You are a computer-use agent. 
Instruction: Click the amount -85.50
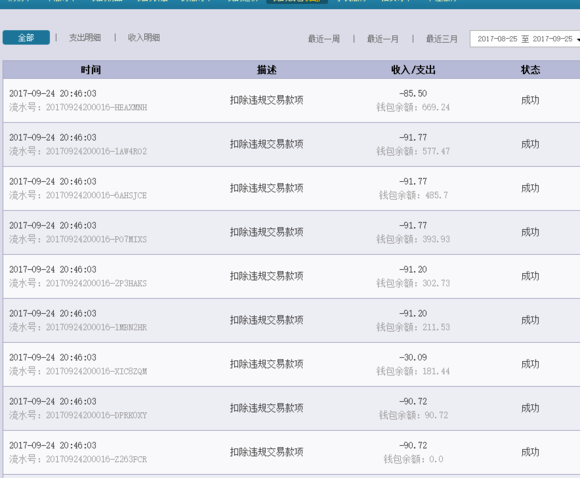[x=413, y=94]
